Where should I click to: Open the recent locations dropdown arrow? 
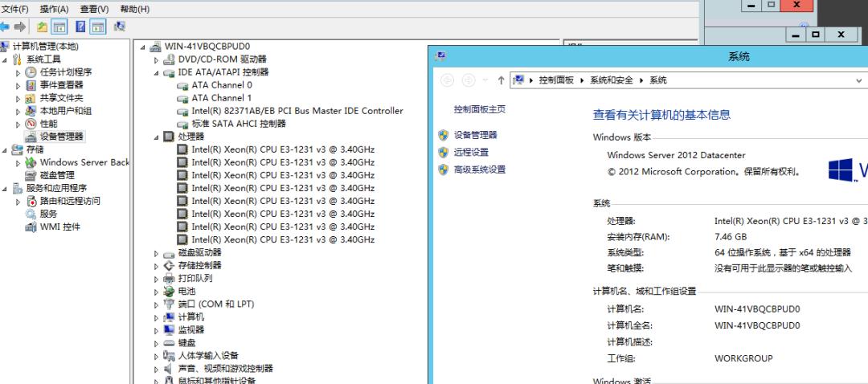click(x=485, y=80)
